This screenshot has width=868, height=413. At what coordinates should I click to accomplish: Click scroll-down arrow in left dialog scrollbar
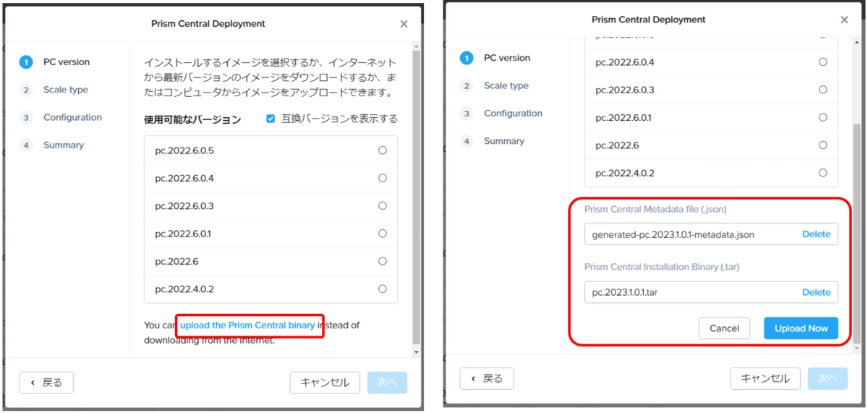416,351
